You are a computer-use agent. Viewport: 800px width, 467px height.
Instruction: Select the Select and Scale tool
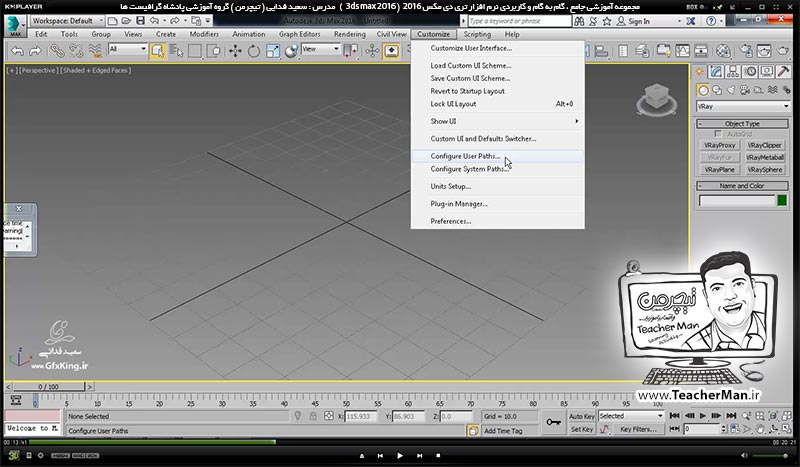272,51
